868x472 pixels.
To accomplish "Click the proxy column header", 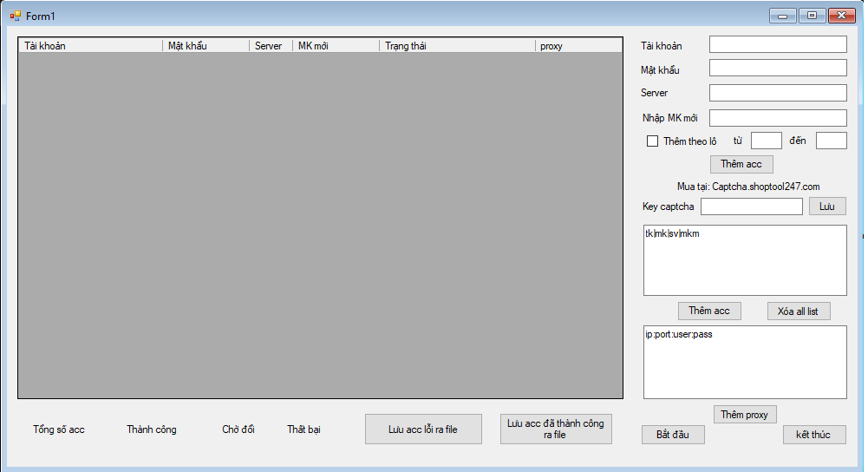I will 579,45.
